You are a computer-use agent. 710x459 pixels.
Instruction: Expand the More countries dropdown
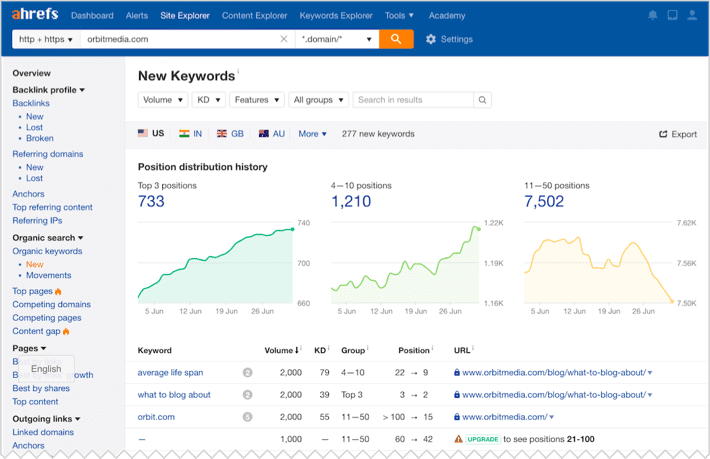pos(312,134)
